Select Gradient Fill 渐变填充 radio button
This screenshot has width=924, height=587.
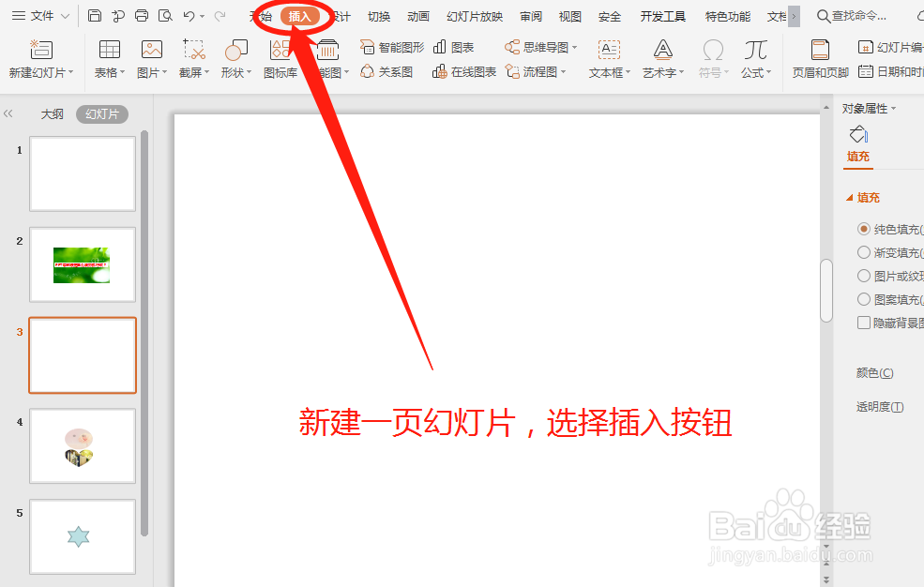tap(864, 252)
